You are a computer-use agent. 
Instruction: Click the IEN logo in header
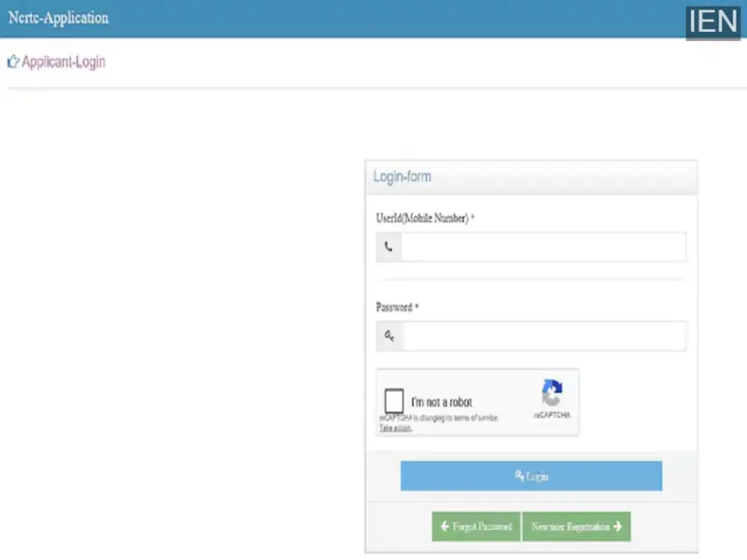[x=712, y=22]
